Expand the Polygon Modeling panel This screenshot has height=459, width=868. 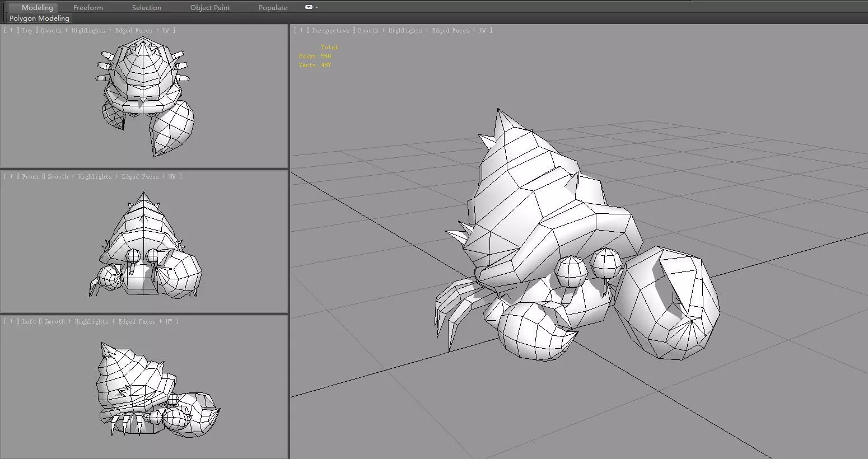39,18
